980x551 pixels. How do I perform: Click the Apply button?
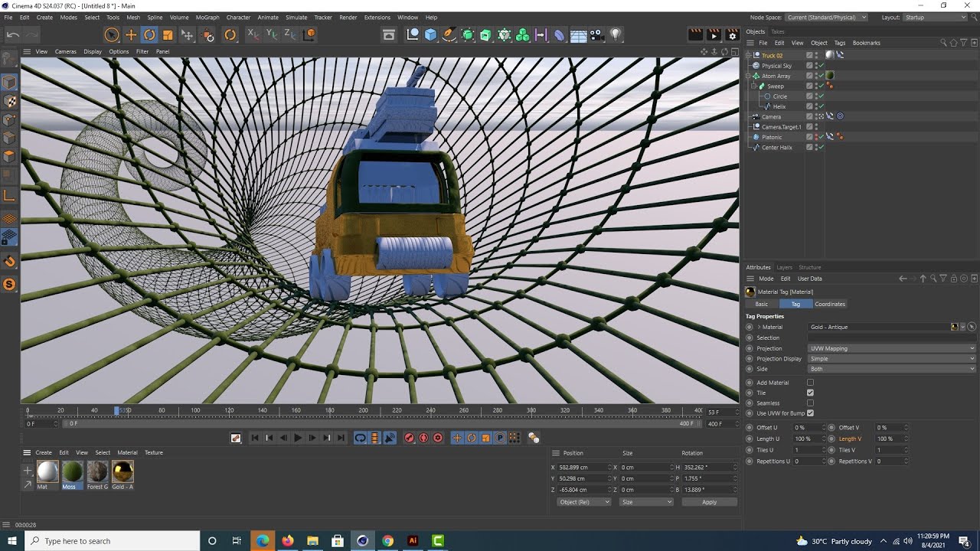709,502
